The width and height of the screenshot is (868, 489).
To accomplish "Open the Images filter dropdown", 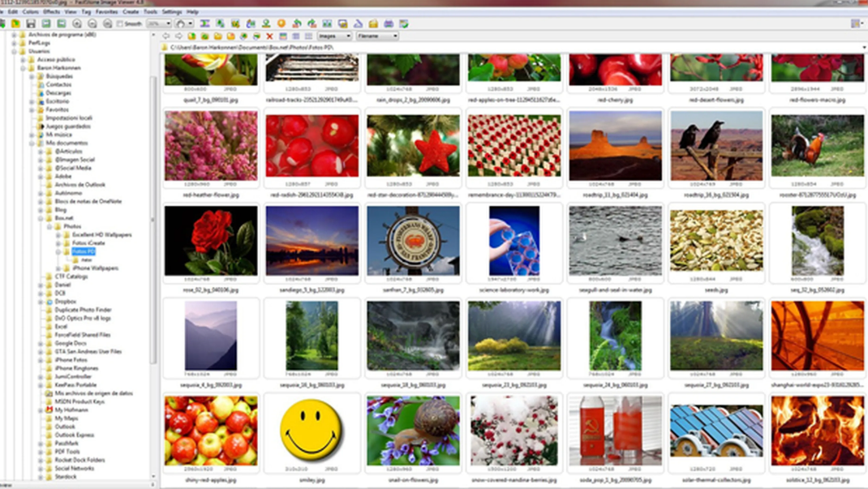I will click(334, 36).
